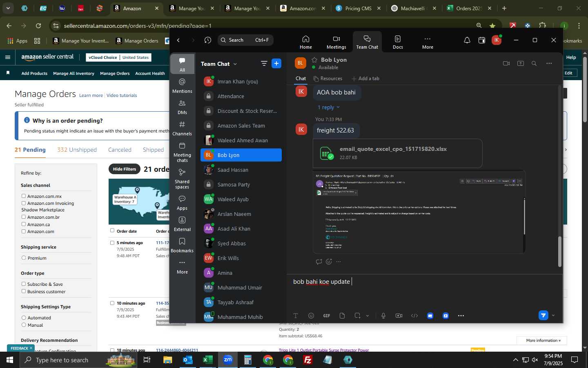Open the Meetings tab in Zoom
This screenshot has height=368, width=588.
[336, 42]
